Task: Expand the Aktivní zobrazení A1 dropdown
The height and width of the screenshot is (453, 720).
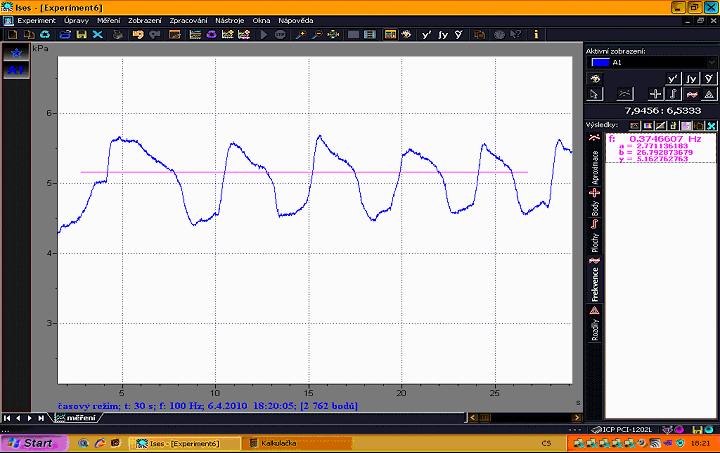Action: pyautogui.click(x=712, y=62)
